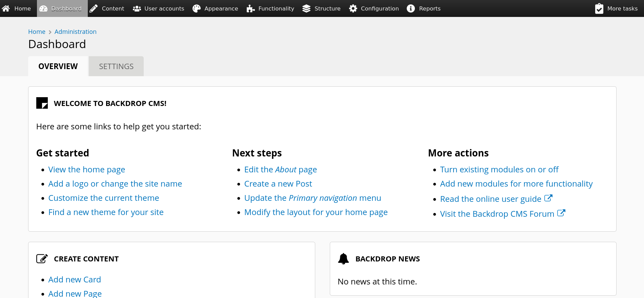Screen dimensions: 644x298
Task: Click external link icon after user guide
Action: tap(548, 198)
